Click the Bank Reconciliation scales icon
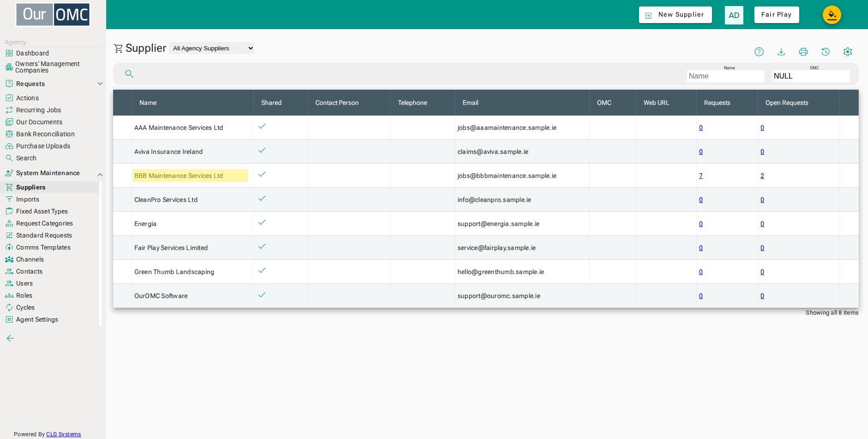The width and height of the screenshot is (868, 439). click(9, 134)
